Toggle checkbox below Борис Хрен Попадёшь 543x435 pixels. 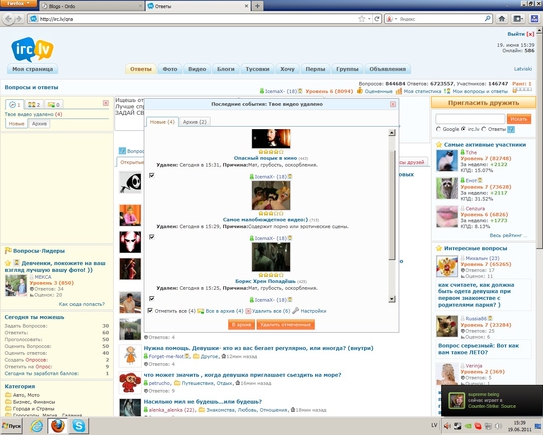[152, 298]
